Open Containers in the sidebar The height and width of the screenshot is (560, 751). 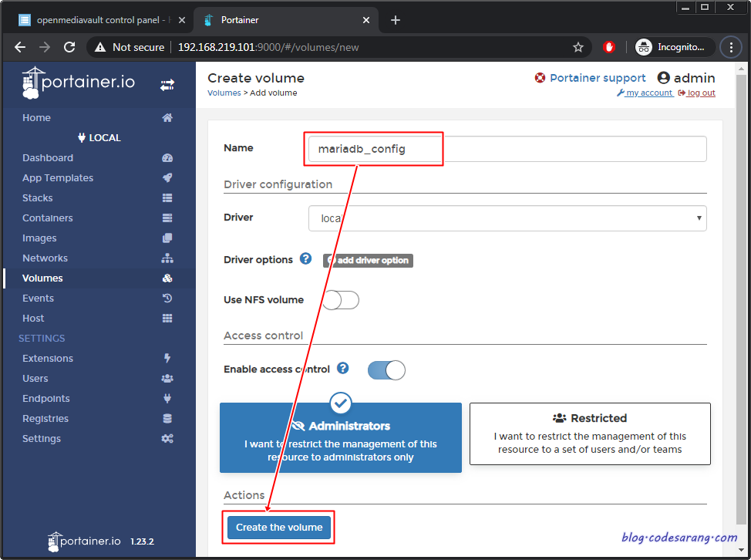click(47, 218)
